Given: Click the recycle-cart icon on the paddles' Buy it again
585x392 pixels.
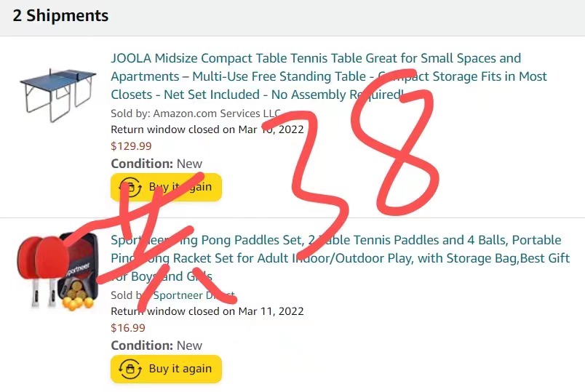Looking at the screenshot, I should tap(130, 369).
